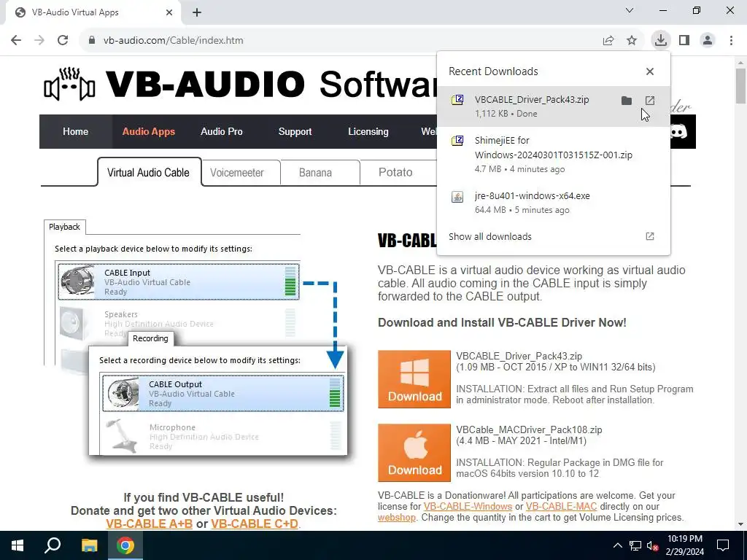Viewport: 747px width, 560px height.
Task: Select the Virtual Audio Cable tab
Action: (x=148, y=172)
